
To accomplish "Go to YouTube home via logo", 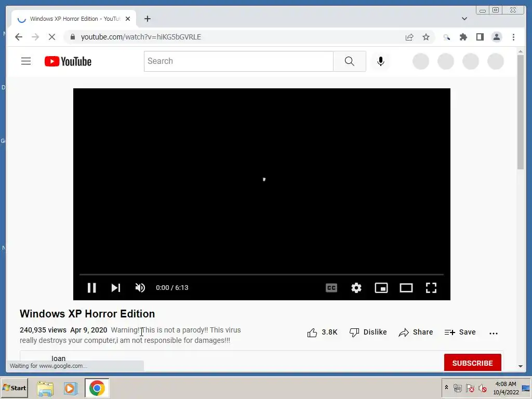I will pos(68,61).
